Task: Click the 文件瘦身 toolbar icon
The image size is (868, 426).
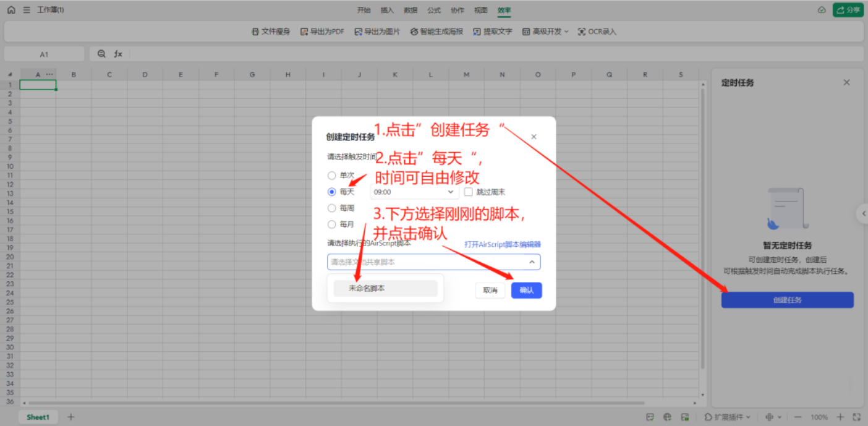Action: click(255, 32)
